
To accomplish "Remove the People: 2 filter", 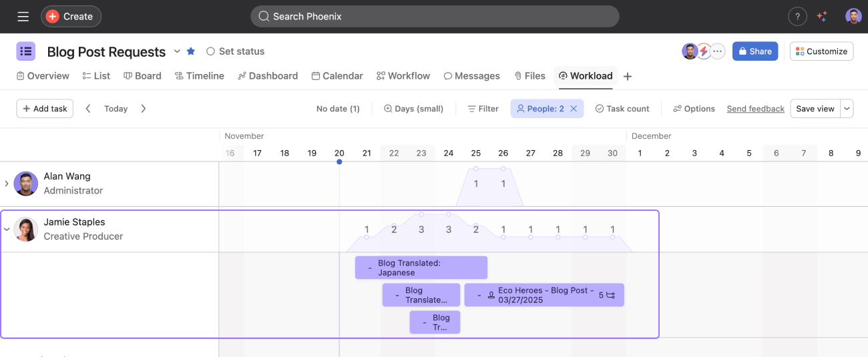I will 574,109.
